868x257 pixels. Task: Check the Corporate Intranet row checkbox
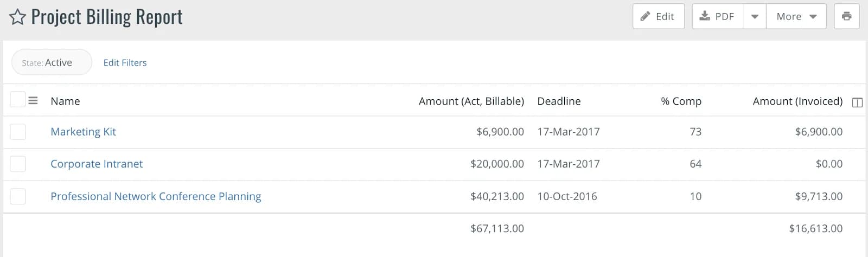pos(18,164)
